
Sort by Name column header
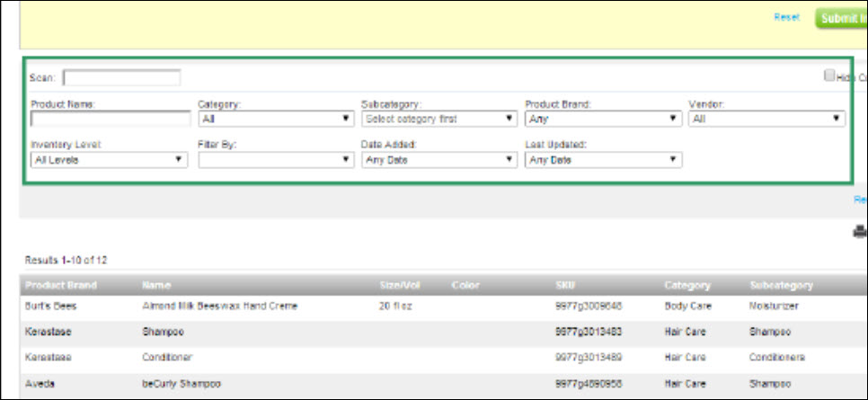pyautogui.click(x=156, y=285)
